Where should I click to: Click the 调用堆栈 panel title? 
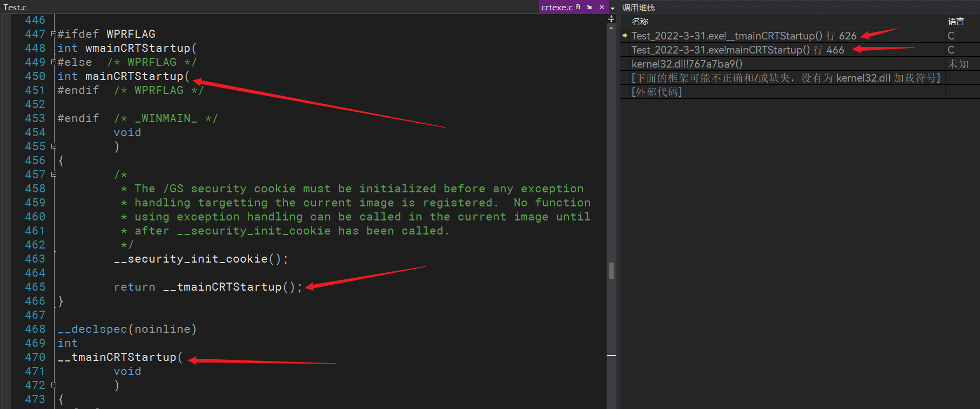639,8
